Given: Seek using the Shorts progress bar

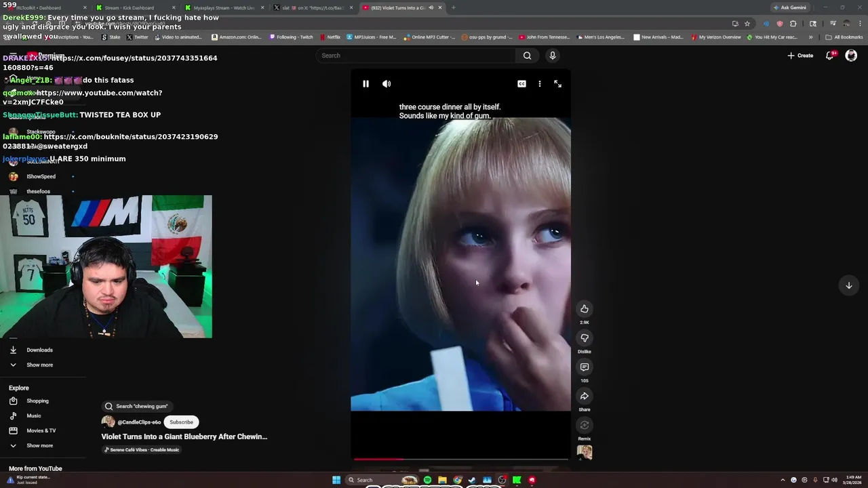Looking at the screenshot, I should tap(460, 459).
